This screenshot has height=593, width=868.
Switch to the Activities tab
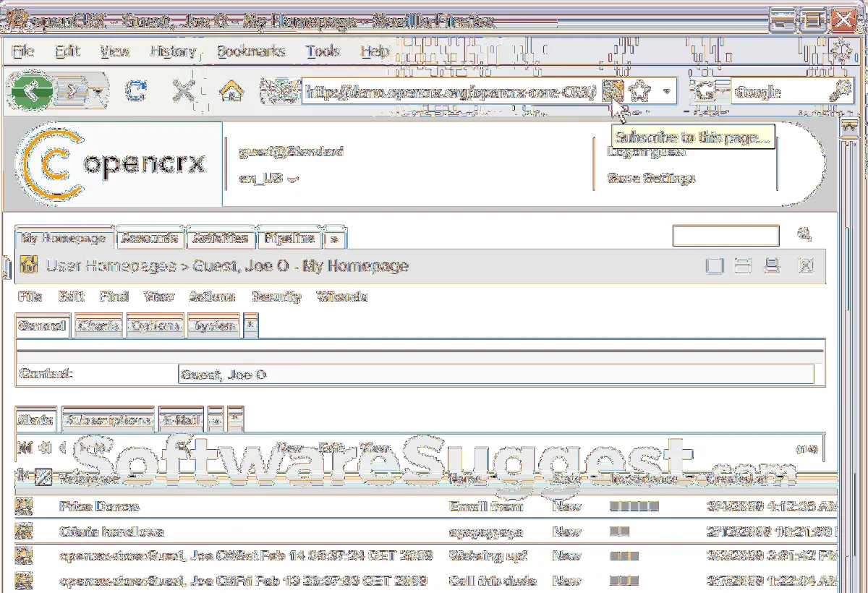(x=221, y=238)
